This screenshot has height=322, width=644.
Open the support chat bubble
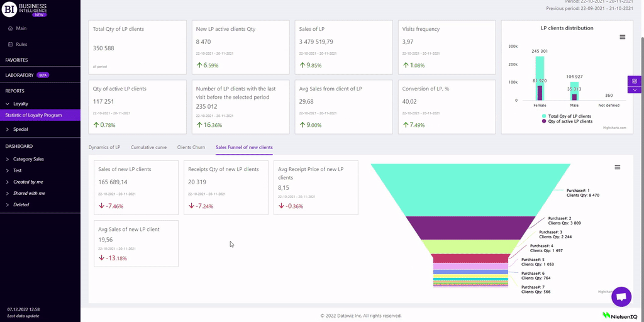(x=621, y=296)
